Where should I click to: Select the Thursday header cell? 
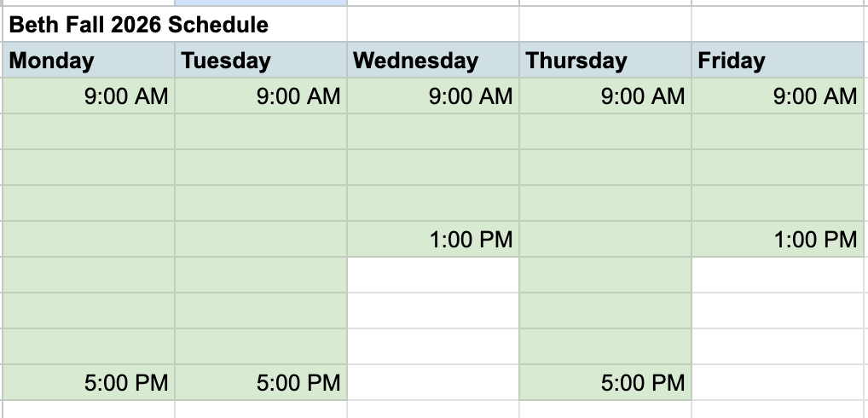(605, 60)
